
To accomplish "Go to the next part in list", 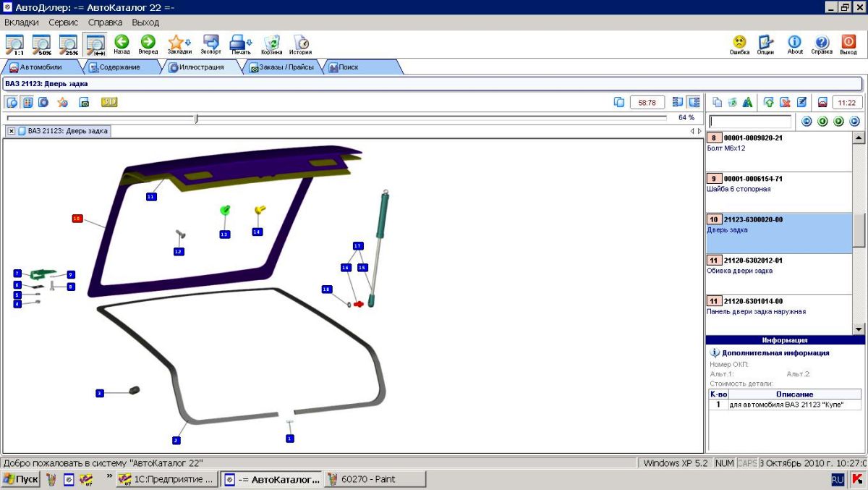I will (x=839, y=122).
